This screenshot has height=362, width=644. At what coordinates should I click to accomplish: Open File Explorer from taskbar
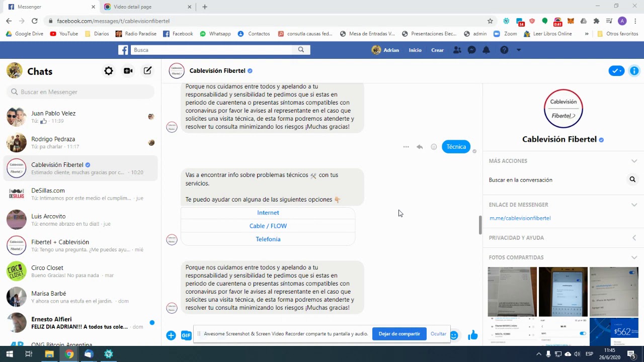pos(49,354)
